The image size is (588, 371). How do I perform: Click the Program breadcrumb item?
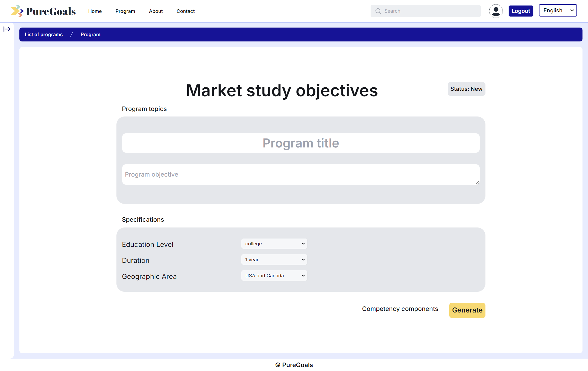(x=90, y=35)
